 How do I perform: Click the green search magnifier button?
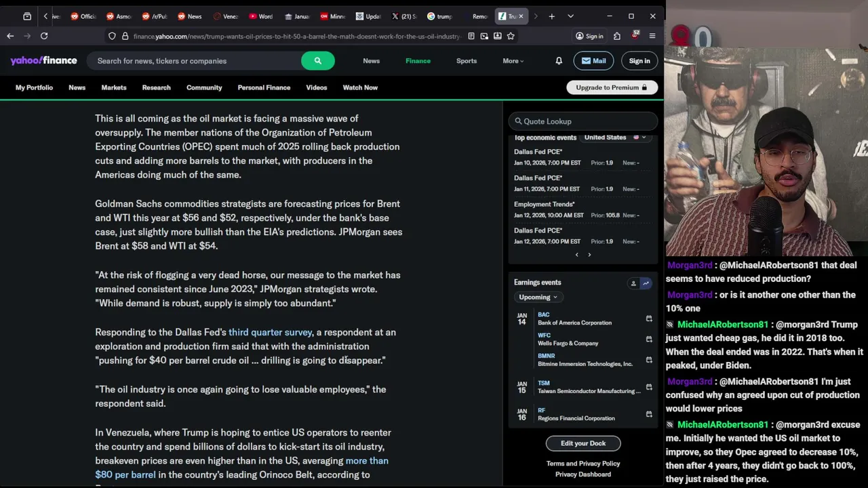coord(317,61)
